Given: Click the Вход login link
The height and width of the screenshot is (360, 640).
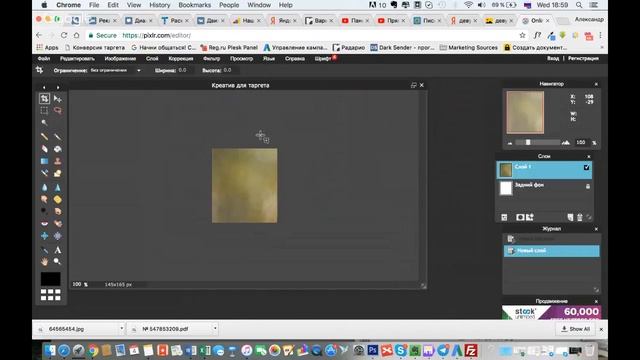Looking at the screenshot, I should 553,58.
